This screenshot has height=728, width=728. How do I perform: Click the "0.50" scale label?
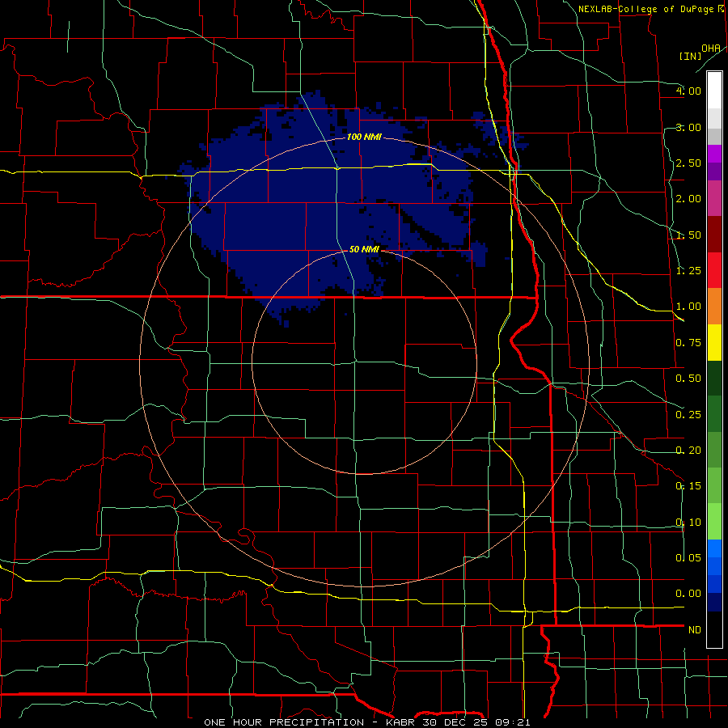[x=688, y=379]
